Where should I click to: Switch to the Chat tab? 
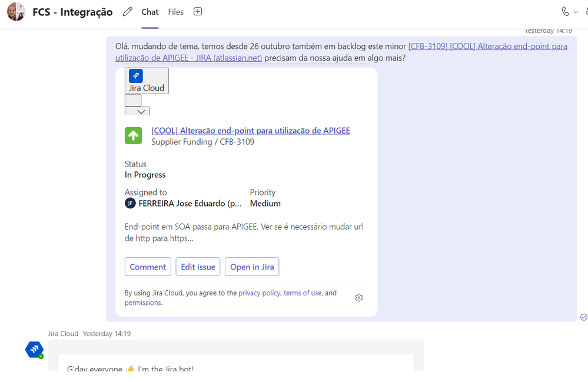click(x=150, y=12)
